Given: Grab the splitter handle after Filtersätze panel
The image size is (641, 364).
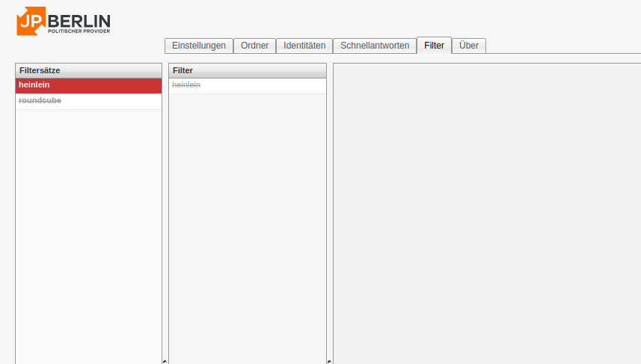Looking at the screenshot, I should point(165,361).
